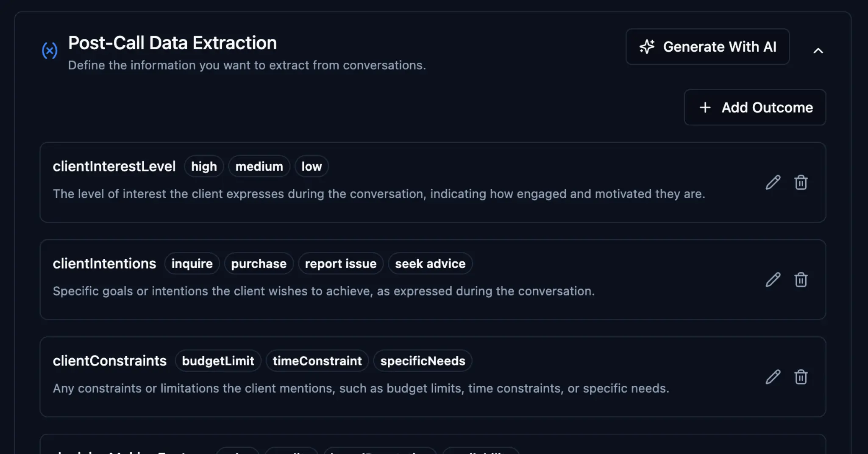Viewport: 868px width, 454px height.
Task: Edit the clientIntentions outcome
Action: [773, 280]
